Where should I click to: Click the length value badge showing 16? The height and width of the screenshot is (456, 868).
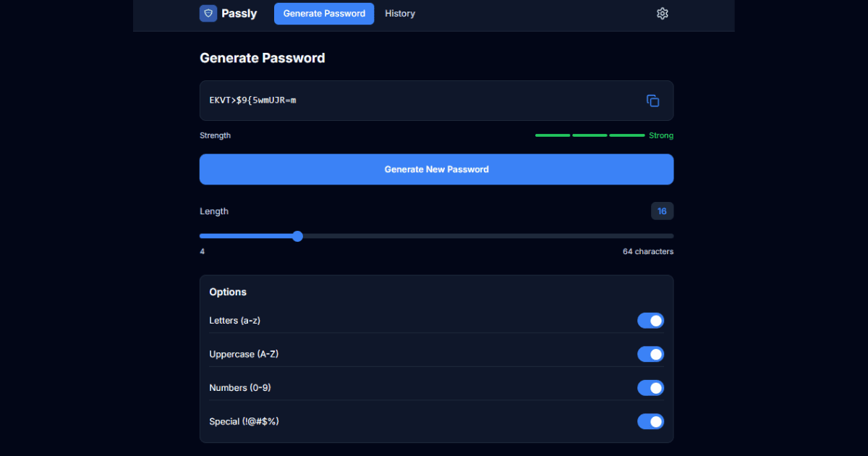click(x=662, y=211)
